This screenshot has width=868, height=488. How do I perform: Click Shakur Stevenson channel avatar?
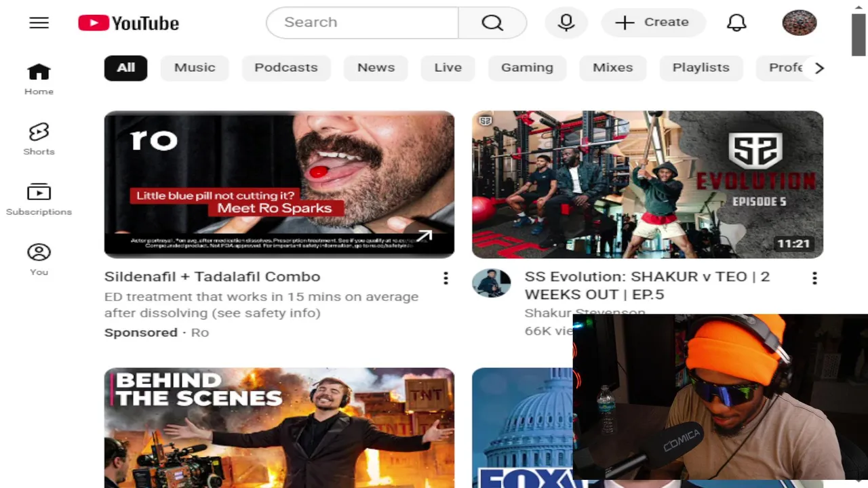(x=491, y=283)
